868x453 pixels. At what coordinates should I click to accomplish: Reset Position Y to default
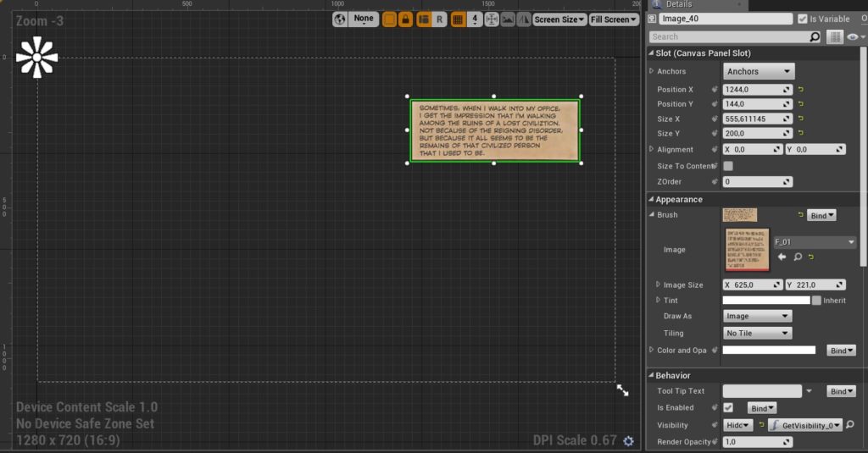click(x=800, y=103)
